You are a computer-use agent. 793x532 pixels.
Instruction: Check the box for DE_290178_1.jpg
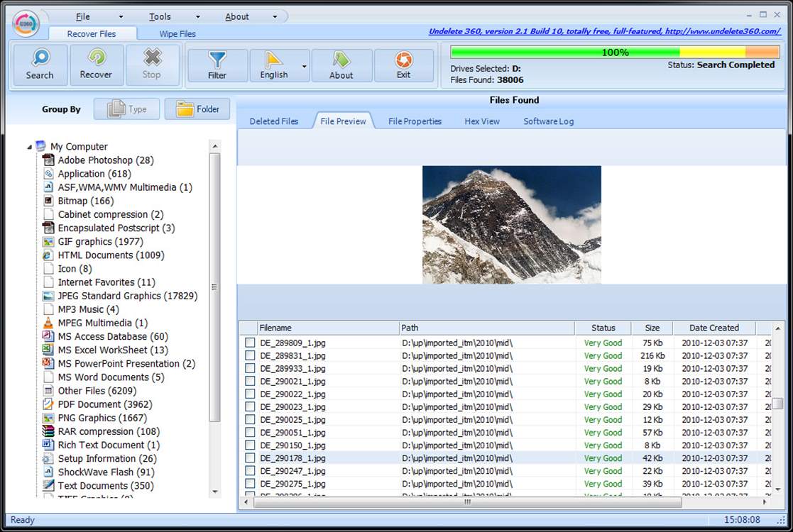[x=250, y=458]
